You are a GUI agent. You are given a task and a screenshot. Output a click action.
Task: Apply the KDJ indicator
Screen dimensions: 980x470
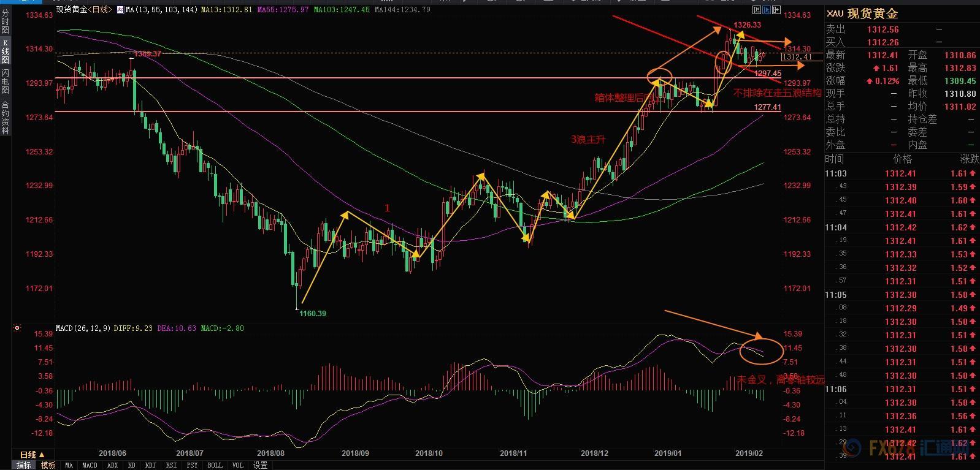(x=150, y=465)
